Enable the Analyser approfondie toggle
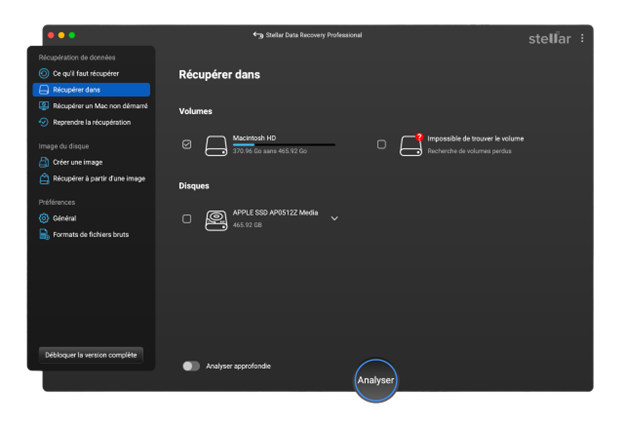The width and height of the screenshot is (624, 427). point(191,366)
